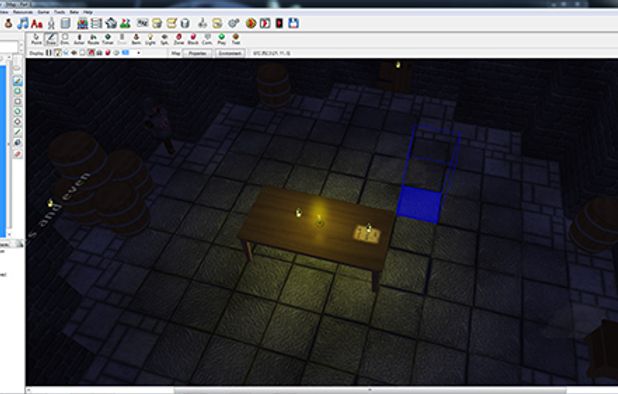Click the orange round build icon
This screenshot has width=618, height=394.
[x=251, y=24]
